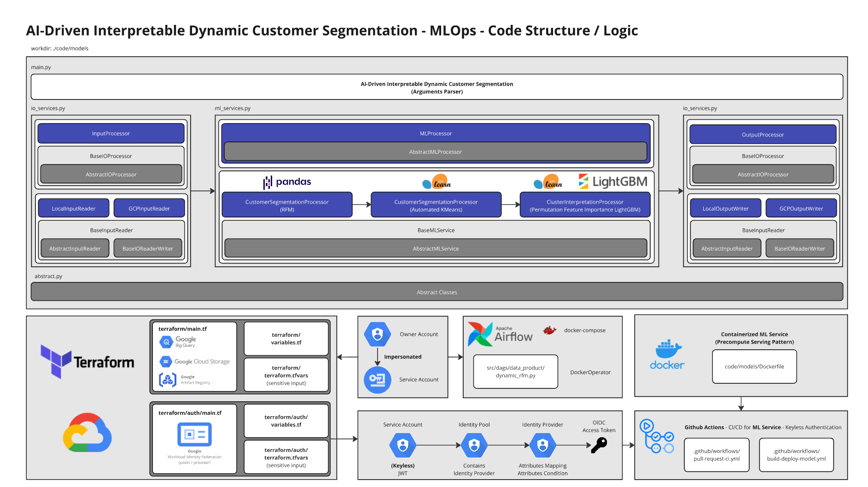
Task: Select the InputProcessor box
Action: tap(111, 134)
